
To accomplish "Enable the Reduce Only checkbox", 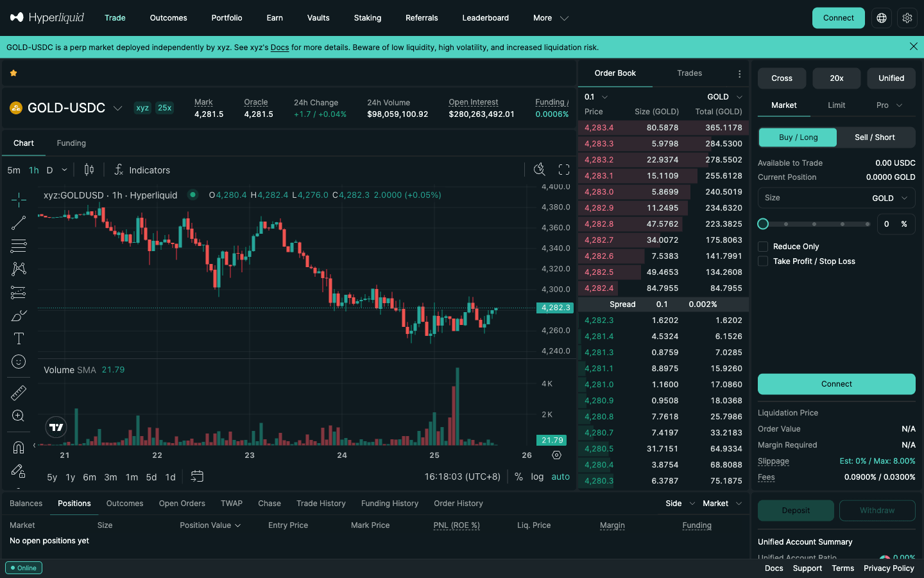I will pyautogui.click(x=763, y=247).
